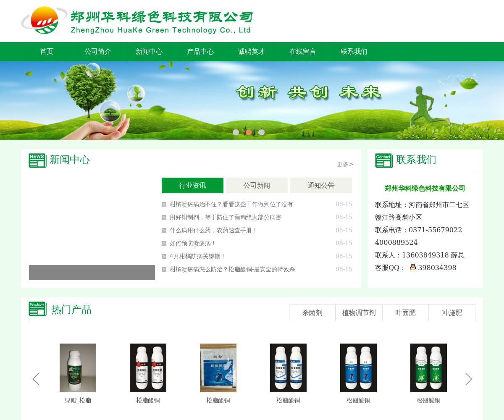Image resolution: width=504 pixels, height=420 pixels.
Task: Click the 新闻中心 section heading
Action: click(x=70, y=160)
